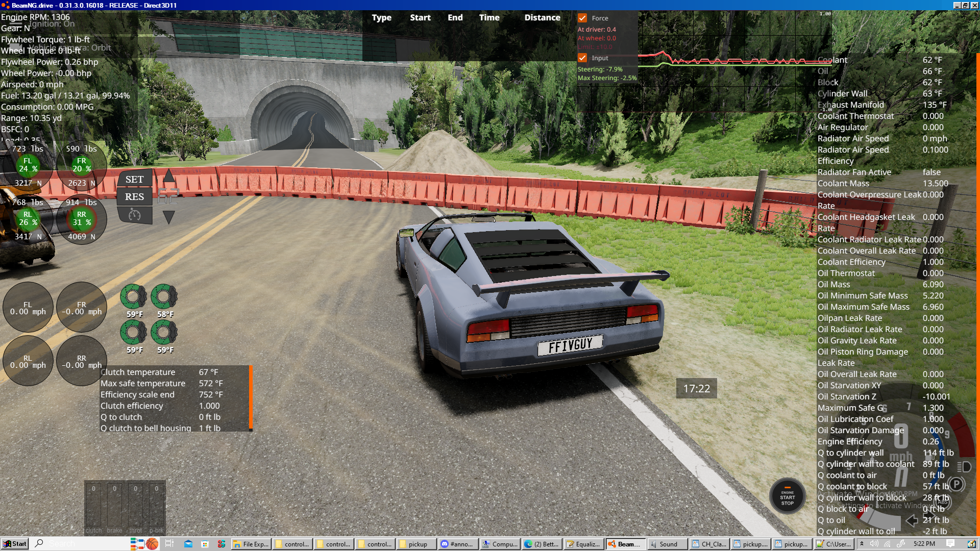The image size is (980, 551).
Task: Open the Discord taskbar button
Action: click(x=457, y=544)
